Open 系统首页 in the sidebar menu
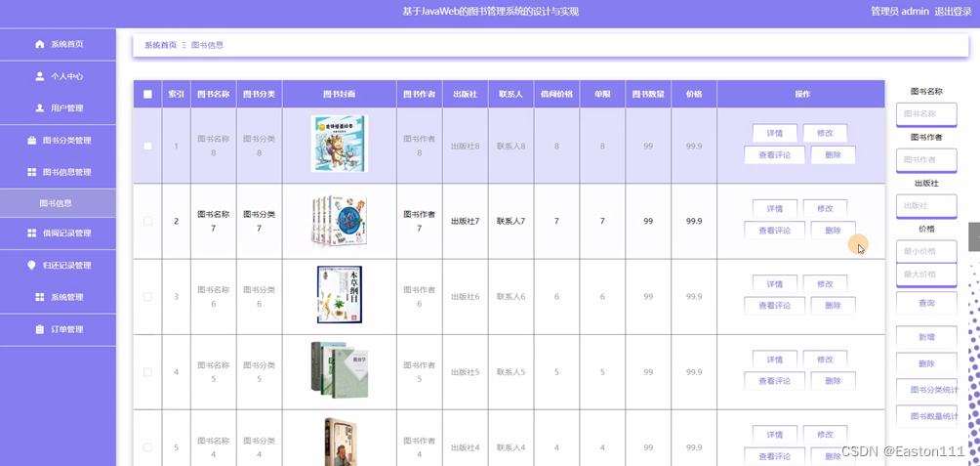 coord(59,44)
